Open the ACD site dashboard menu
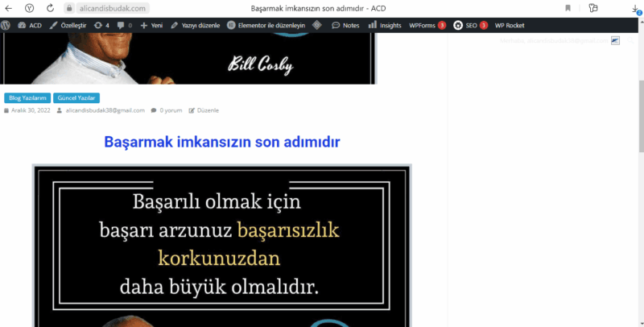This screenshot has width=644, height=327. [x=30, y=26]
